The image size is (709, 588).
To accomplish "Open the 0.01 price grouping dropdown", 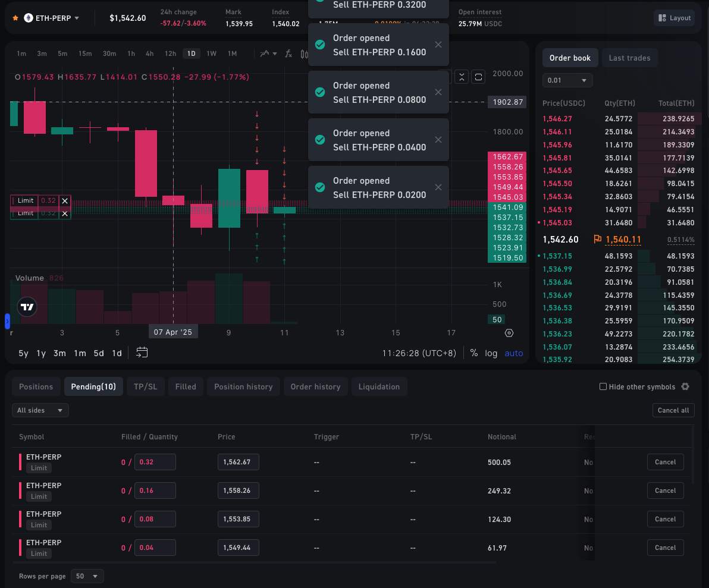I will pyautogui.click(x=567, y=80).
